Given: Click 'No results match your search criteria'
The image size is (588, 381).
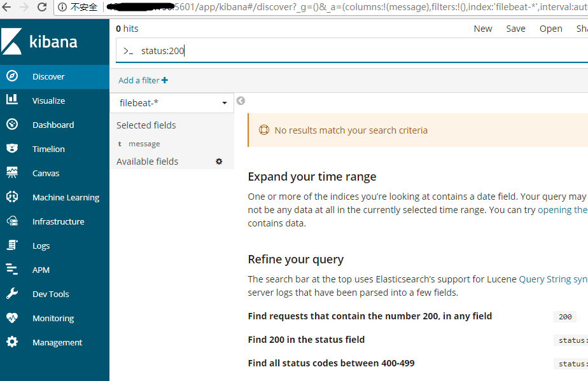Looking at the screenshot, I should pyautogui.click(x=351, y=130).
